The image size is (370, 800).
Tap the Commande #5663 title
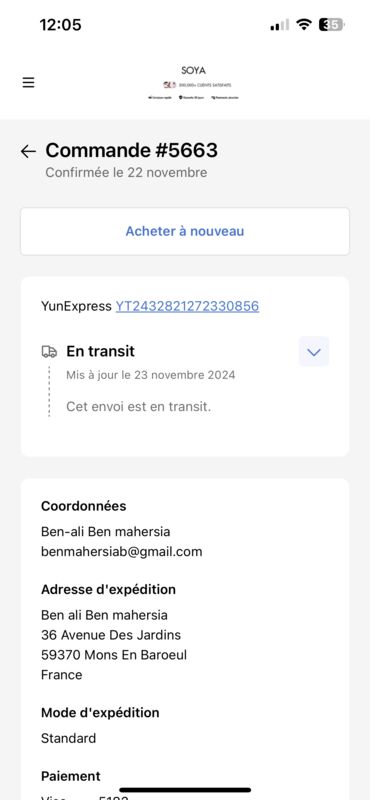(132, 150)
